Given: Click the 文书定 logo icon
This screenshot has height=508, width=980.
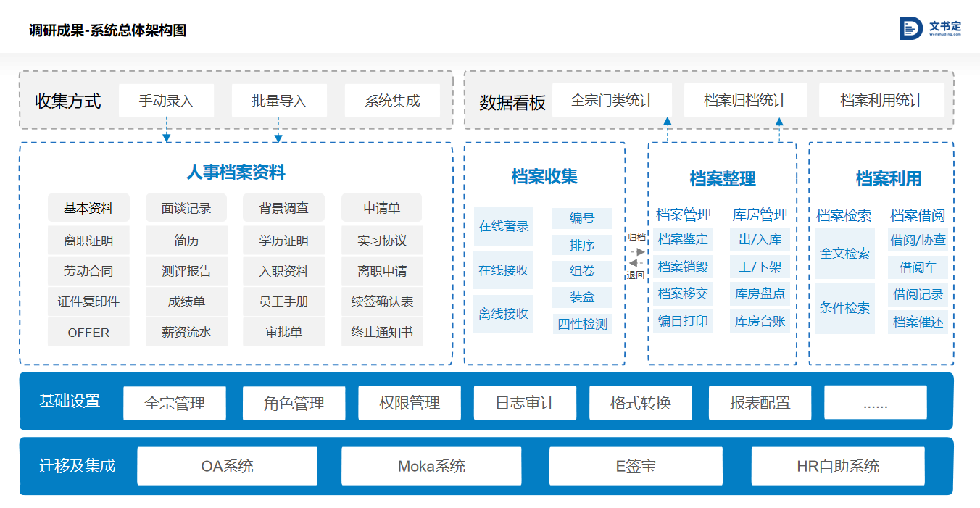Looking at the screenshot, I should (x=911, y=28).
